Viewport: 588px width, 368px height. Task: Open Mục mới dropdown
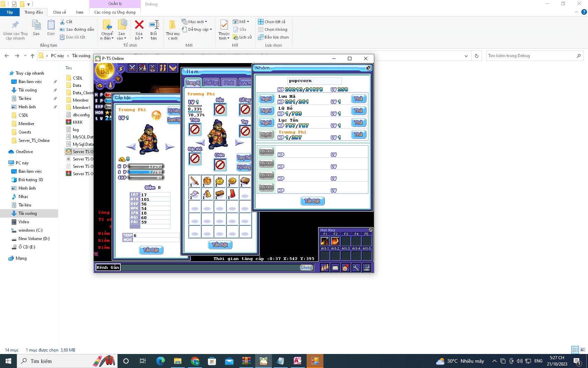(x=195, y=22)
